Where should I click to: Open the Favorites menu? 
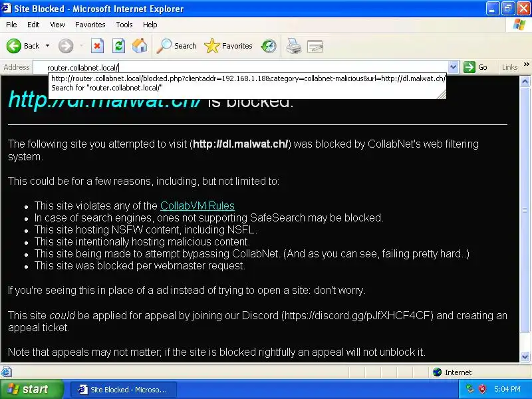click(x=90, y=25)
